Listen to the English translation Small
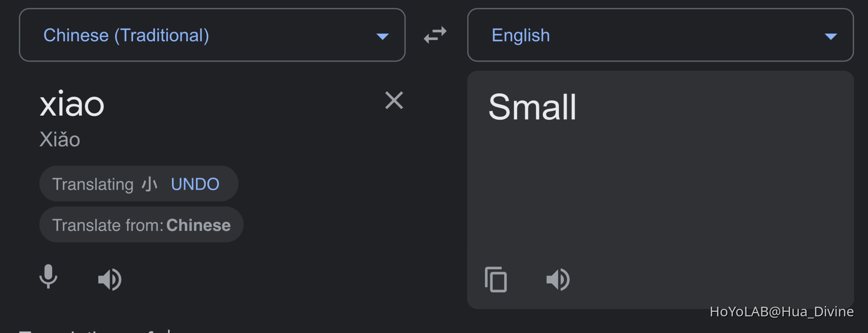 pos(558,279)
